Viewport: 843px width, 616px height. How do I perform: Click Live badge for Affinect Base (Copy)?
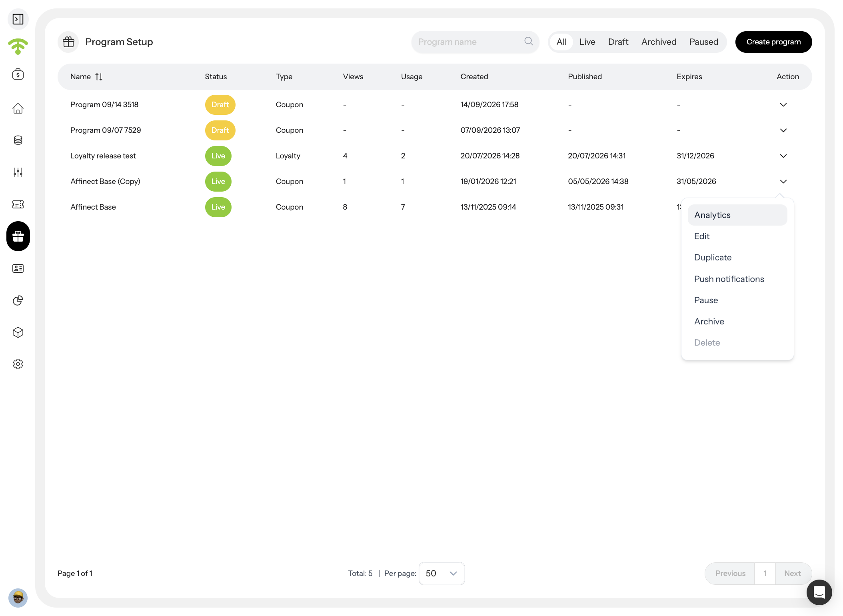(x=218, y=182)
